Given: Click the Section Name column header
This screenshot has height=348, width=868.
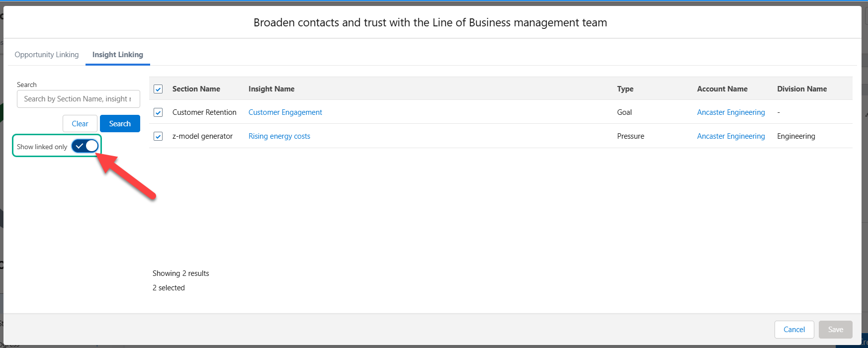Looking at the screenshot, I should (196, 89).
